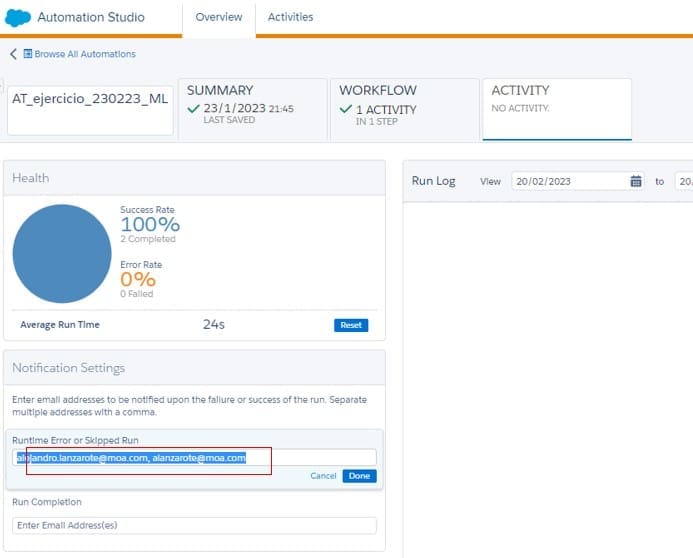Screen dimensions: 693x558
Task: Click the back chevron arrow
Action: point(13,54)
